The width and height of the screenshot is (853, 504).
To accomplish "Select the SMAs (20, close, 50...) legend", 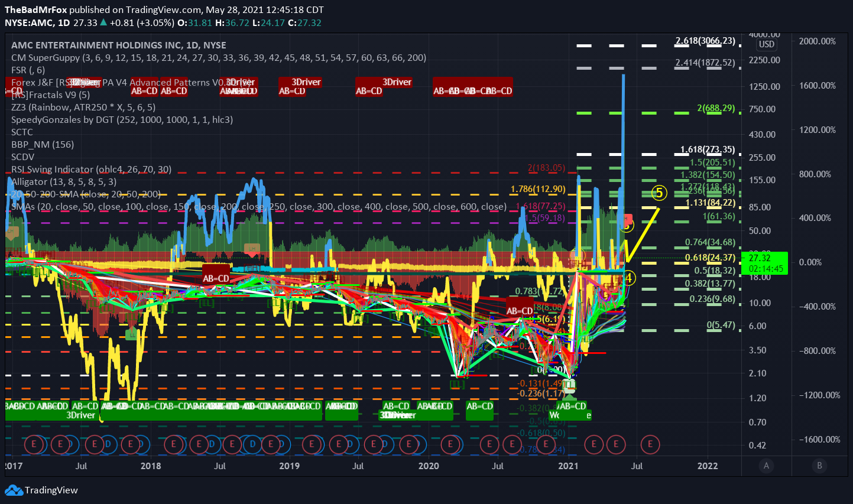I will (x=259, y=206).
